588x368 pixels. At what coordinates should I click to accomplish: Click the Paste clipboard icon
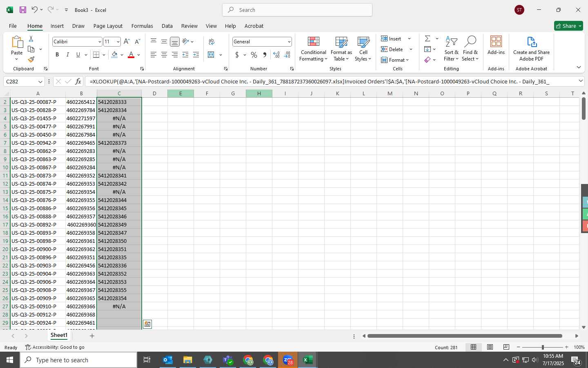17,42
